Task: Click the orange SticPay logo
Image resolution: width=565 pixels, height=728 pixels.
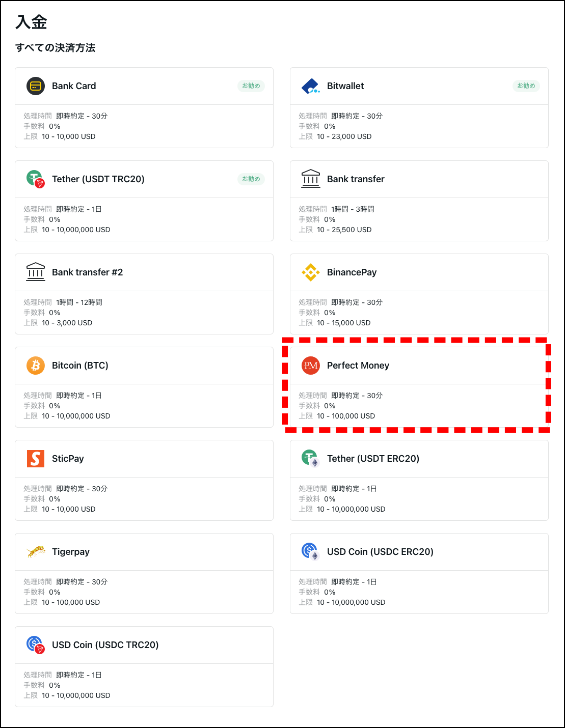Action: (x=36, y=459)
